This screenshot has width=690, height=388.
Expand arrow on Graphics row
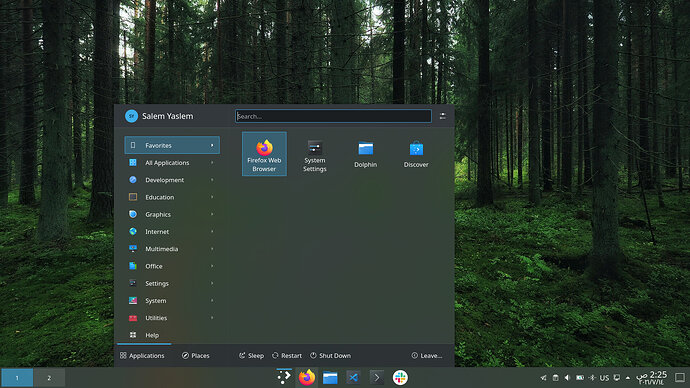coord(212,214)
